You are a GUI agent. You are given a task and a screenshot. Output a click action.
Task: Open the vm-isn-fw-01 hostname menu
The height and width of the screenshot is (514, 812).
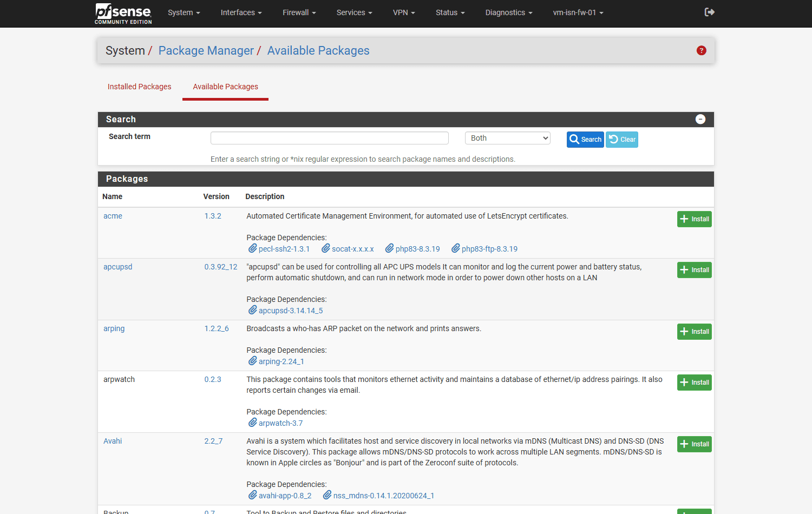(x=578, y=12)
